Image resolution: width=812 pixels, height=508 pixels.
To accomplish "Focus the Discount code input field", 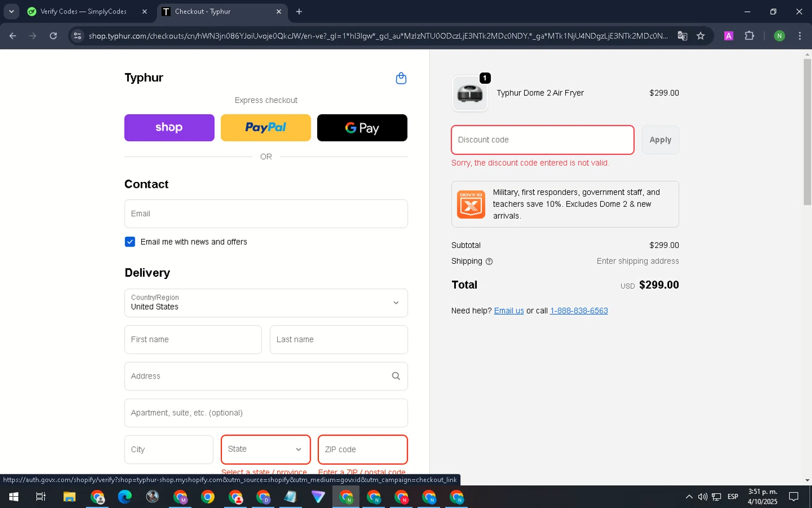I will pos(542,140).
